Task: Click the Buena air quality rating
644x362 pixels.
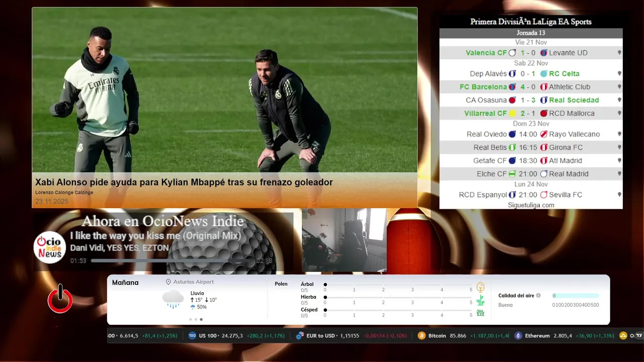Action: [506, 305]
